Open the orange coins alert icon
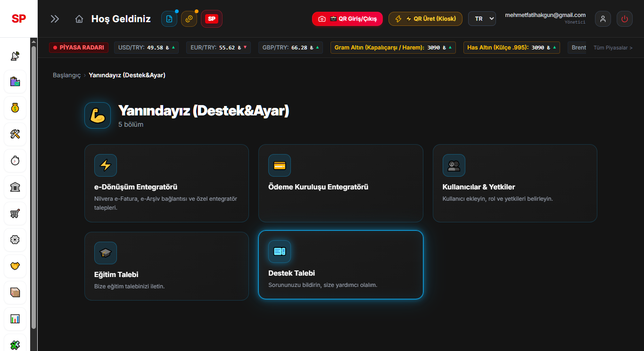Viewport: 644px width, 351px height. (x=189, y=19)
